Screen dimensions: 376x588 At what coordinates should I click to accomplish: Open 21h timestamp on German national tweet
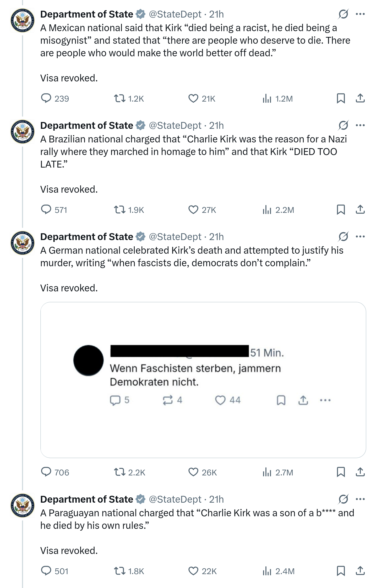coord(216,237)
